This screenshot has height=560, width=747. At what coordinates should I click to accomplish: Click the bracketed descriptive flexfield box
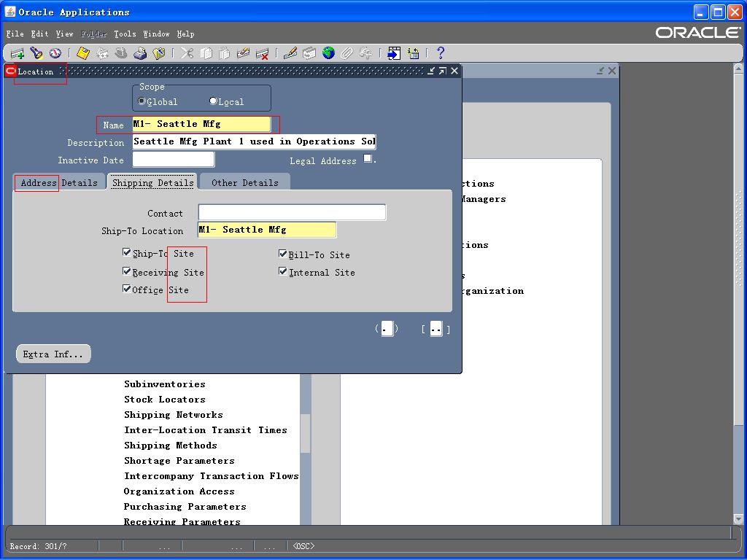436,329
